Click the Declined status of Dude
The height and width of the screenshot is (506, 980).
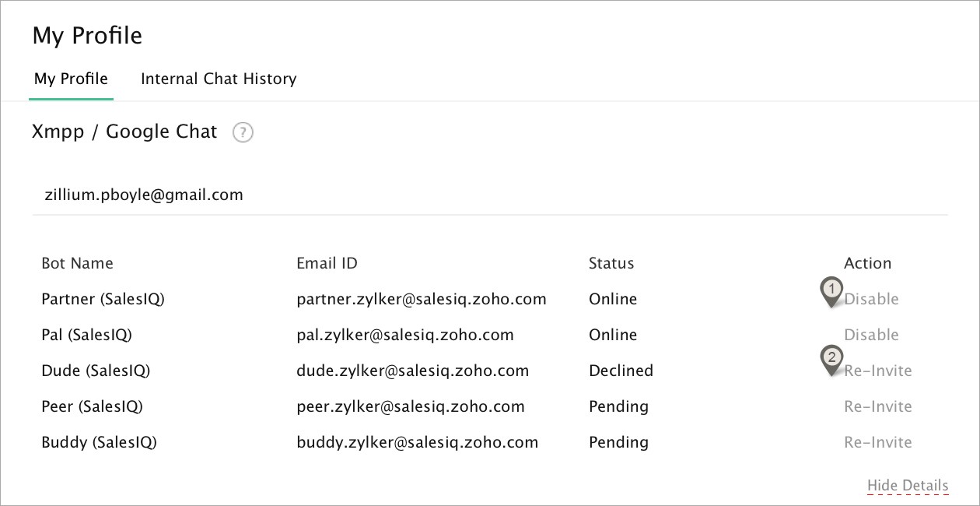click(x=621, y=371)
